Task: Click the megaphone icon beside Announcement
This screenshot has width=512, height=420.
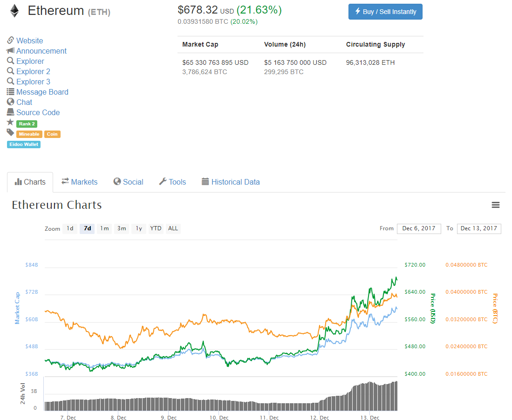Action: coord(10,51)
